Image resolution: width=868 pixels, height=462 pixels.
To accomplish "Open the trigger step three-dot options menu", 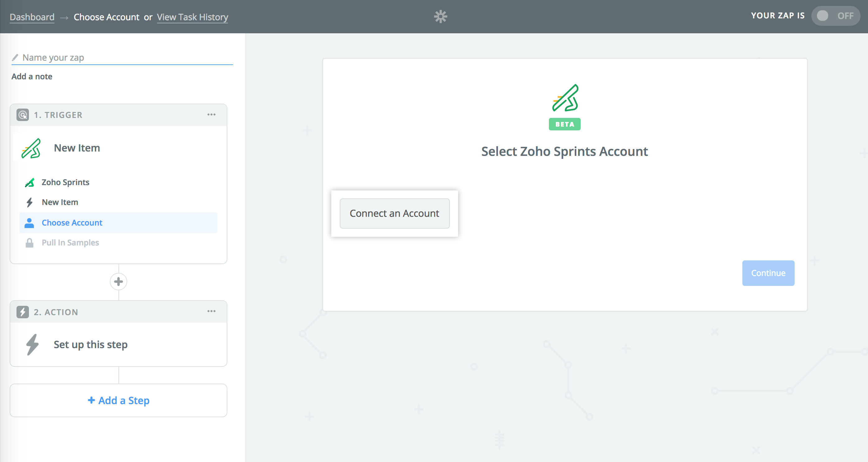I will coord(211,114).
